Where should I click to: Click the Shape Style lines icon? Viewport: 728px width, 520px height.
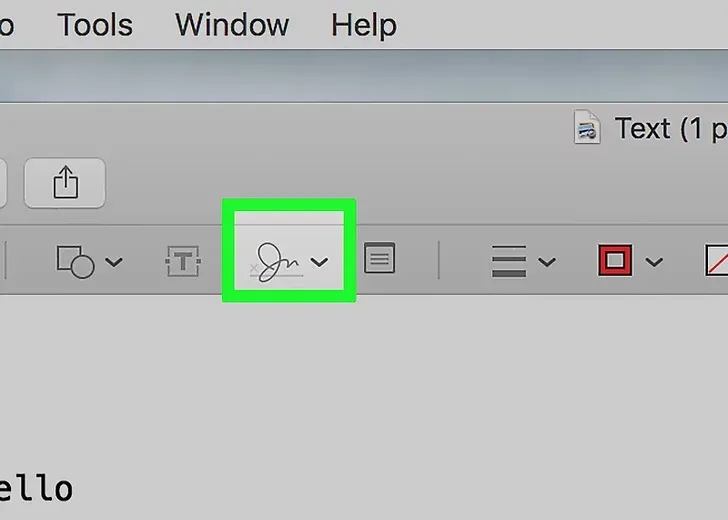coord(509,261)
